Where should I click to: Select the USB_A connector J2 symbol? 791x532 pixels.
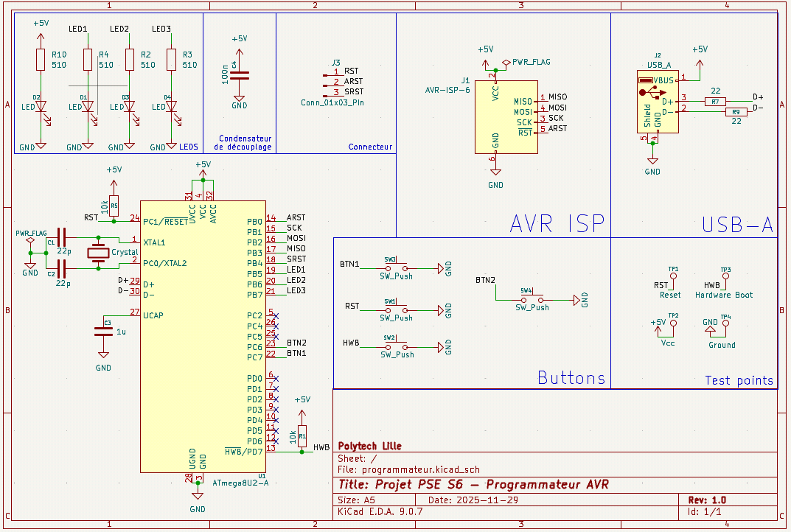657,102
